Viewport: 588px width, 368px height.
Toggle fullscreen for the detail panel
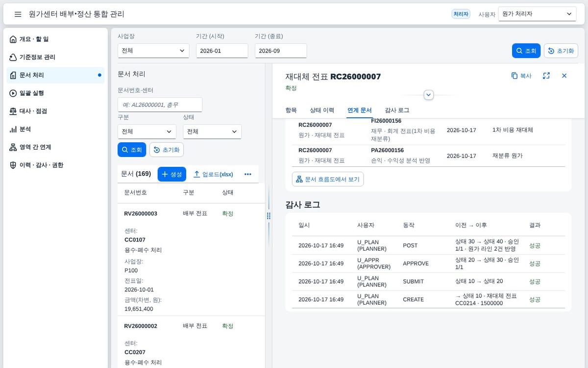click(546, 76)
